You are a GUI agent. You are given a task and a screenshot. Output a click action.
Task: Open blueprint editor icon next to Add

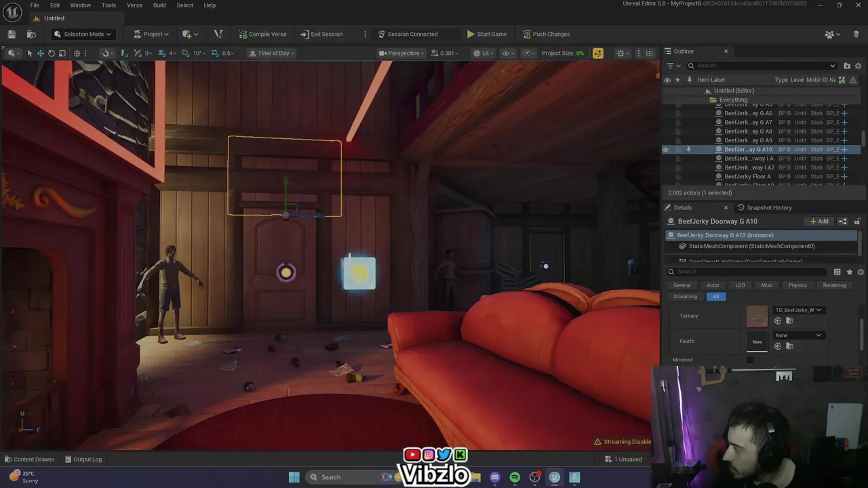click(843, 222)
